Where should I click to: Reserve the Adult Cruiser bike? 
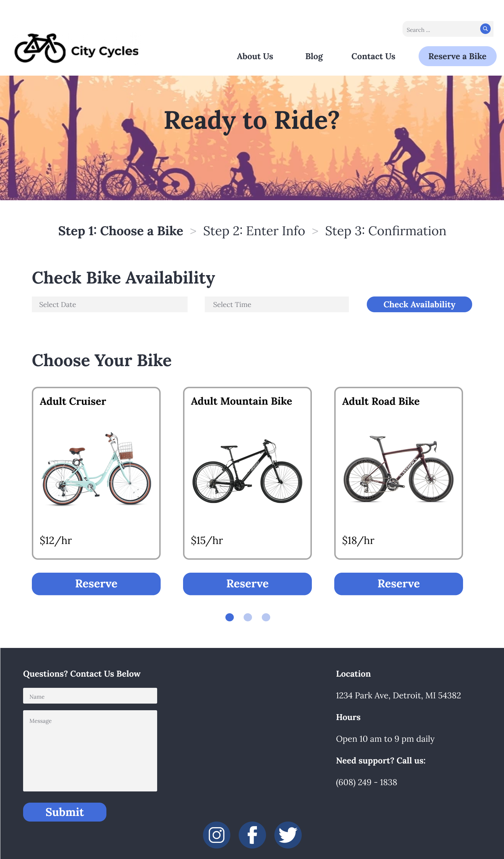(x=96, y=584)
